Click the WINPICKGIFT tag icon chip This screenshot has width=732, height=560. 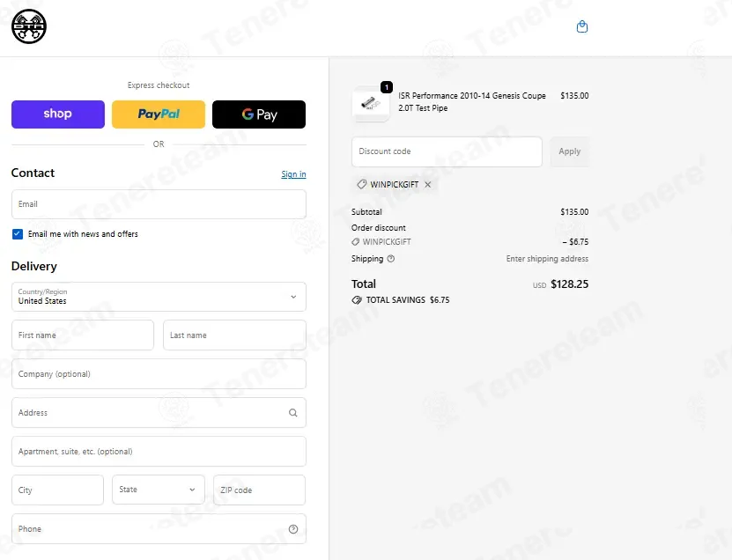tap(361, 184)
